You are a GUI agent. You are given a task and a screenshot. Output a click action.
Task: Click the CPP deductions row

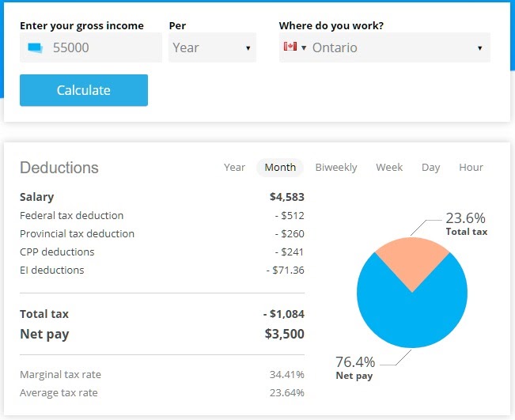[x=161, y=252]
